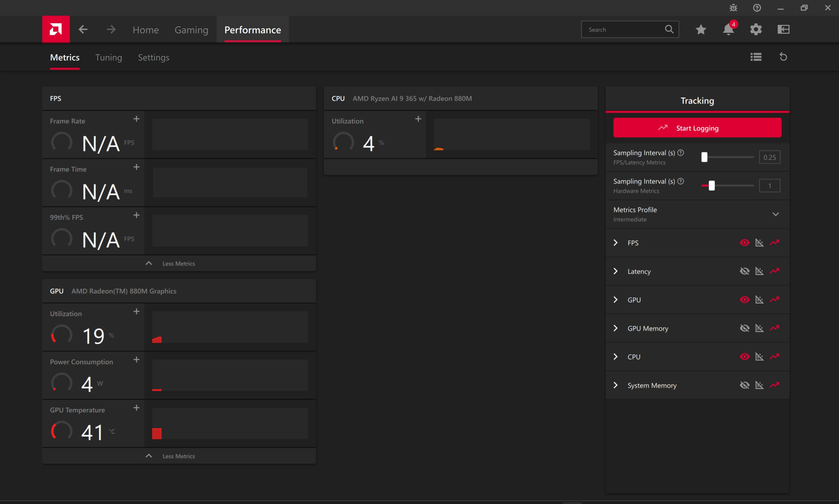The height and width of the screenshot is (504, 839).
Task: Open the help question mark icon
Action: pyautogui.click(x=757, y=8)
